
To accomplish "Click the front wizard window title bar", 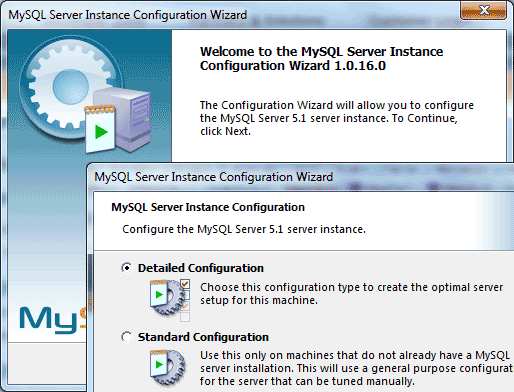I will (300, 177).
